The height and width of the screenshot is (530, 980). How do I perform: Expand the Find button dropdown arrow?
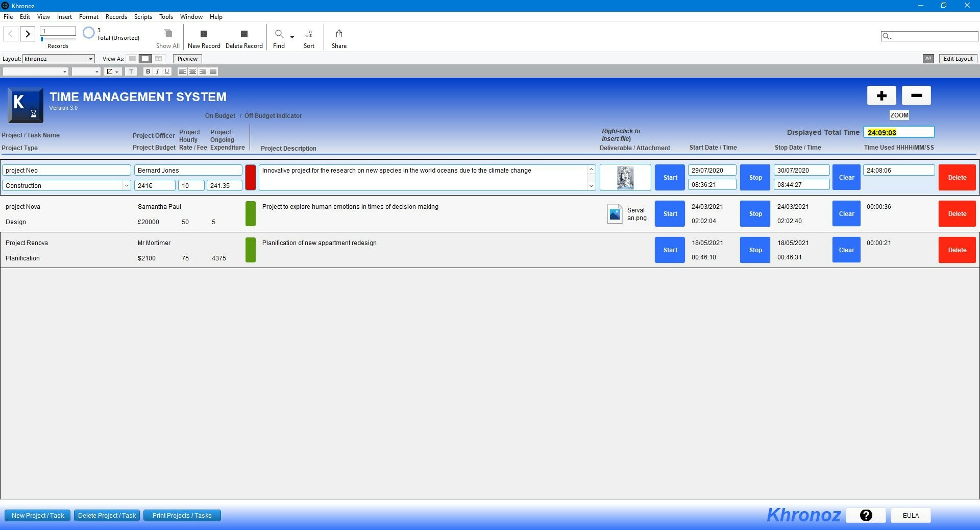click(292, 37)
